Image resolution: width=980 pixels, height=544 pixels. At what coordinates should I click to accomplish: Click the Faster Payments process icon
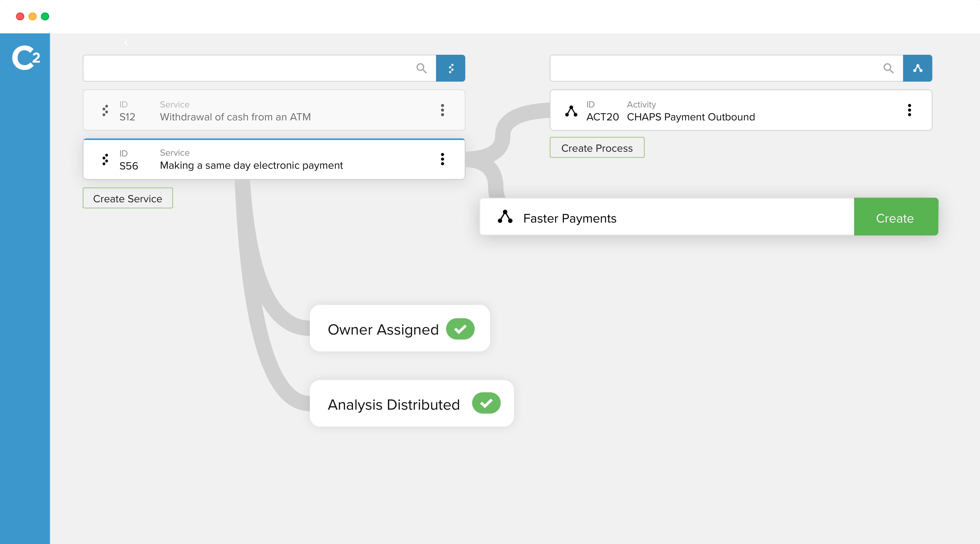point(505,217)
